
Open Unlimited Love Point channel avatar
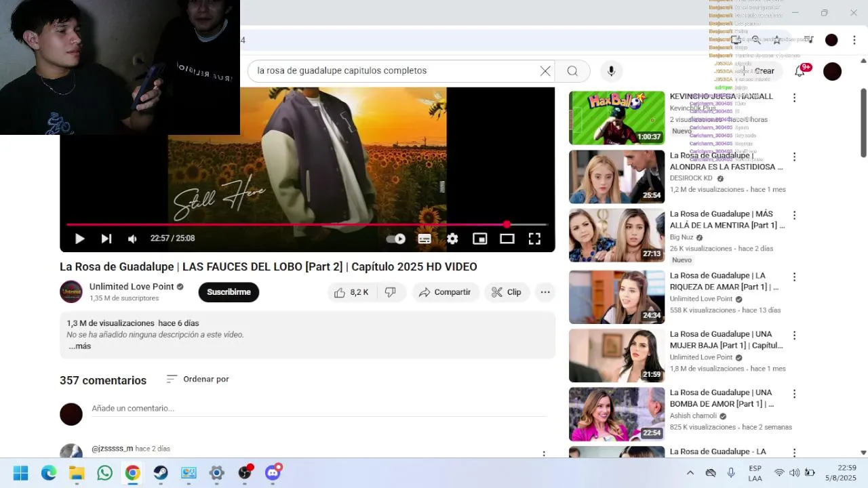71,292
